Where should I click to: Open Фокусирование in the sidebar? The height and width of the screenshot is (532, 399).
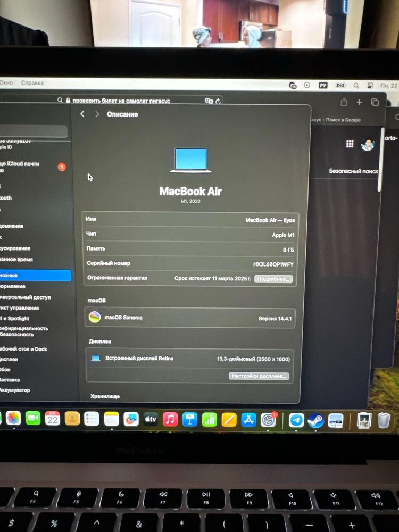point(15,248)
